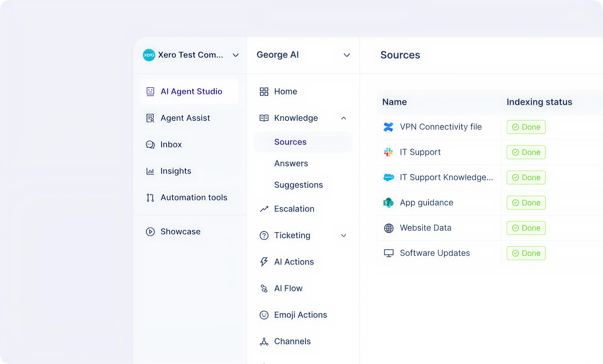Go to Agent Assist in sidebar
603x364 pixels.
185,118
